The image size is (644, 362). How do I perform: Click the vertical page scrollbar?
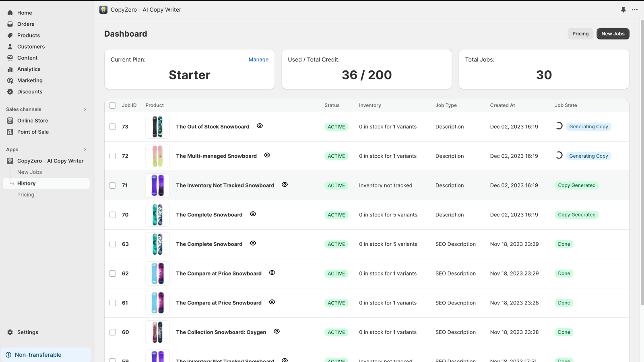(x=642, y=161)
